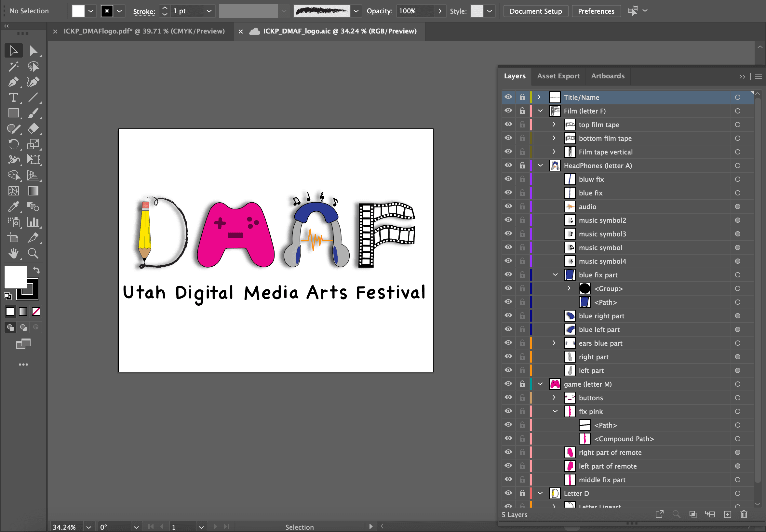Expand the top film tape sublayer
766x532 pixels.
[x=554, y=124]
